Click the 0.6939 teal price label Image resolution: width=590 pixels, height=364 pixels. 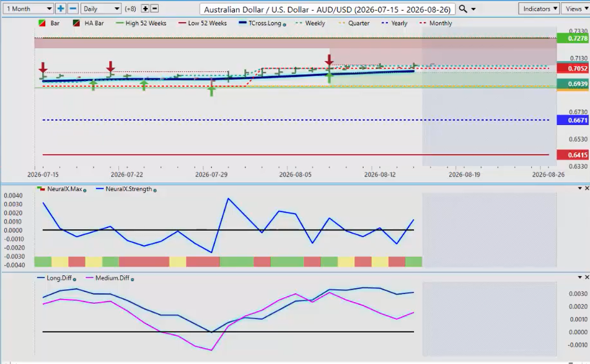pos(572,84)
